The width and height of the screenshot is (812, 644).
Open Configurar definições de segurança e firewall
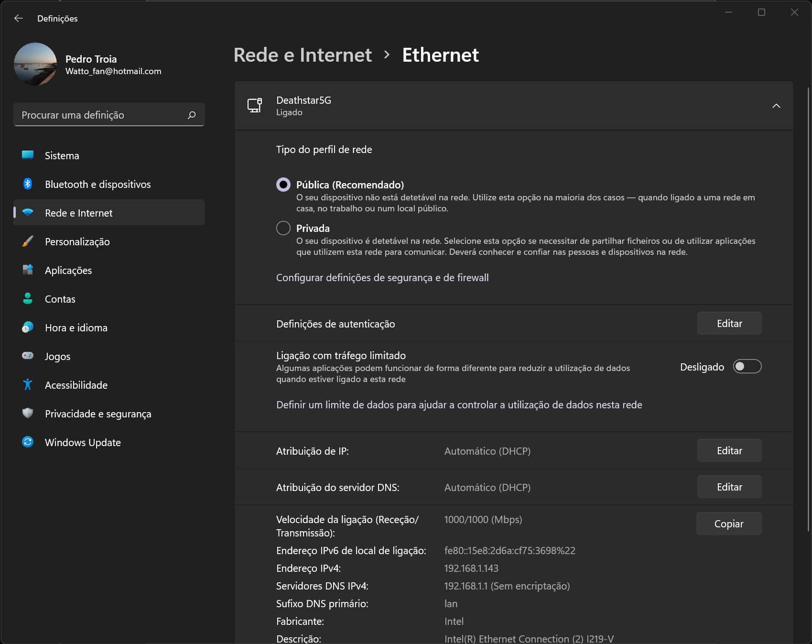(x=382, y=278)
